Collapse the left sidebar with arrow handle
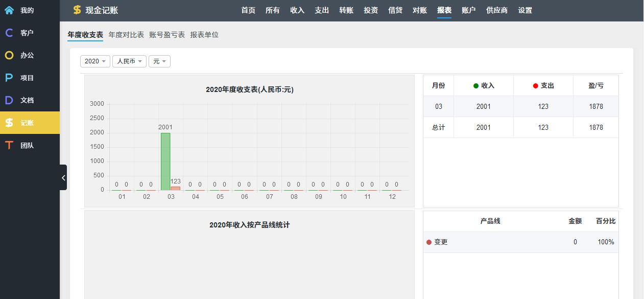Image resolution: width=644 pixels, height=299 pixels. pos(63,177)
